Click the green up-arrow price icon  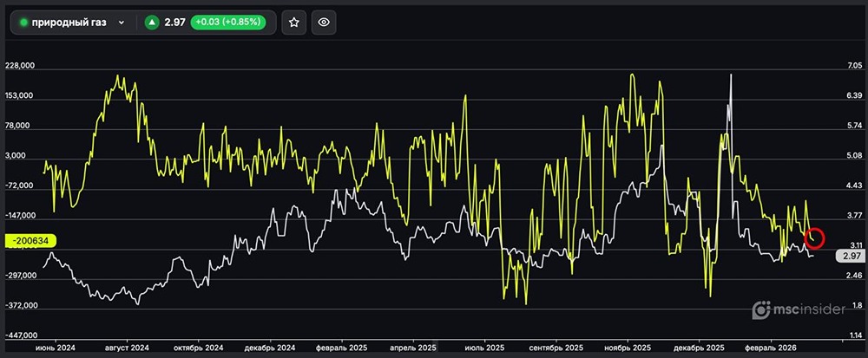[x=152, y=23]
